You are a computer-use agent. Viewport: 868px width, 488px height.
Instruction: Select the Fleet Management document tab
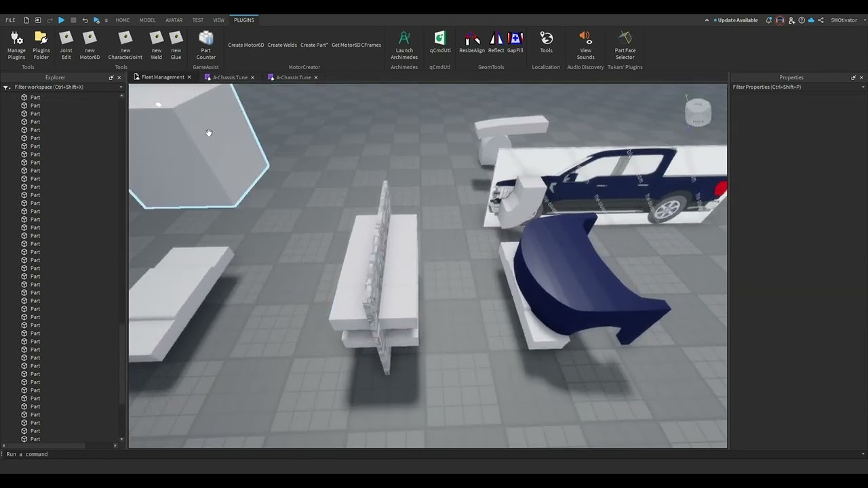163,77
